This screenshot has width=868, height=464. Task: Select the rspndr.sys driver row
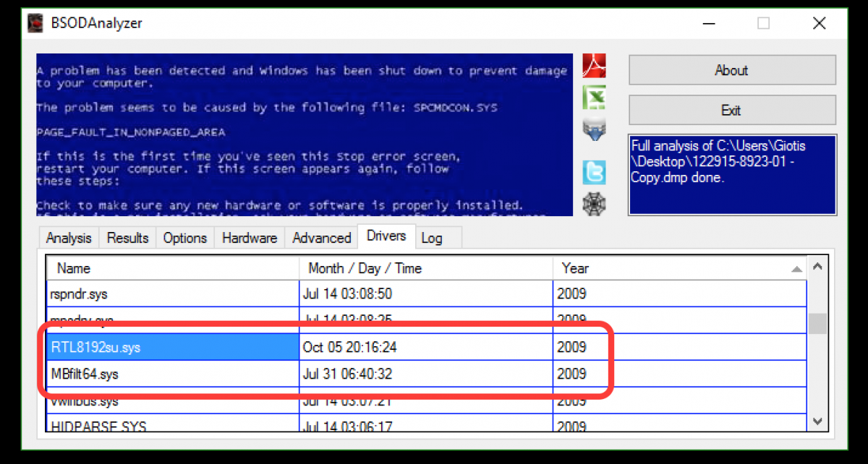tap(427, 294)
